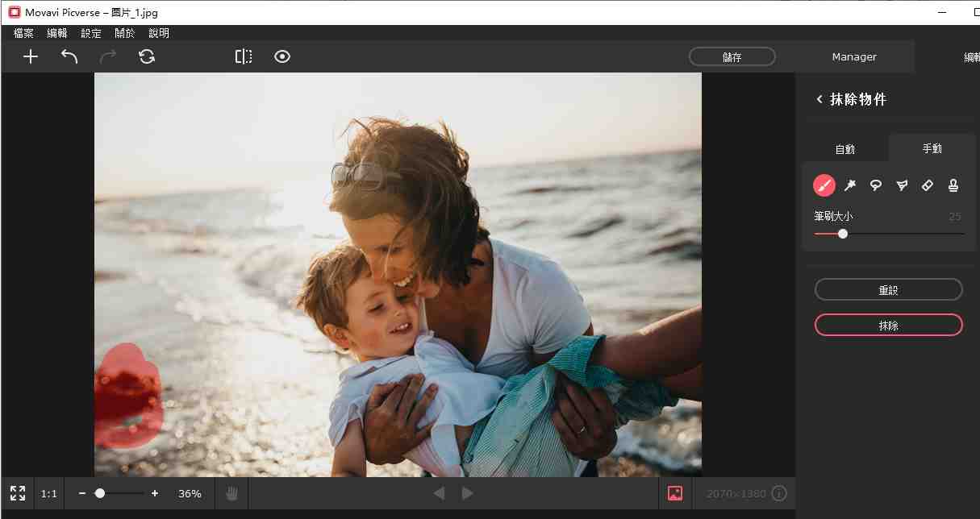Keep the Brush tool selected

click(x=824, y=185)
